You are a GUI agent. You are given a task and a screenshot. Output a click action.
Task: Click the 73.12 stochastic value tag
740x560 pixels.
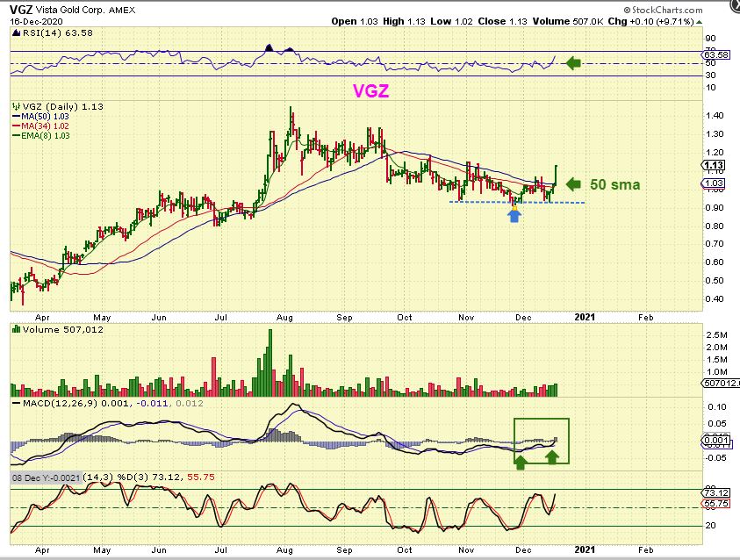pyautogui.click(x=716, y=493)
